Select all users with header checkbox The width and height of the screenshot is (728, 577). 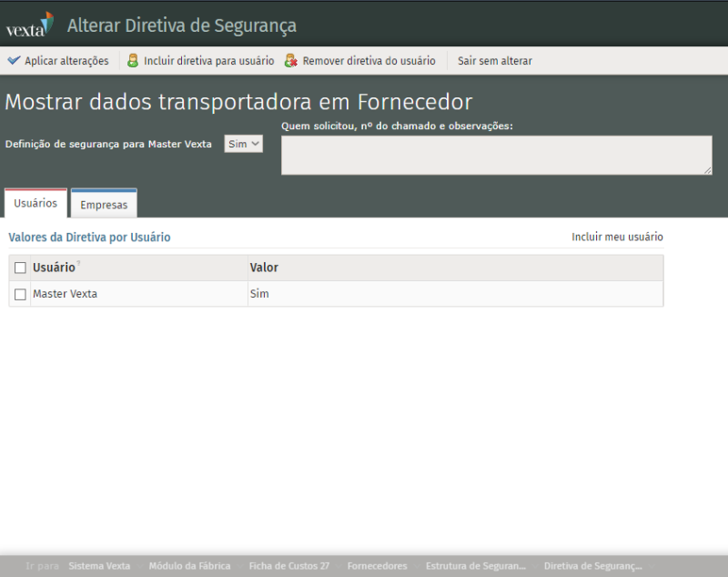20,268
